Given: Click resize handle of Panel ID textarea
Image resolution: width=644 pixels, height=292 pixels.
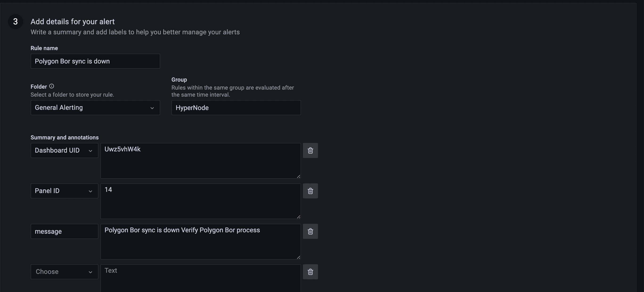Looking at the screenshot, I should click(x=298, y=217).
